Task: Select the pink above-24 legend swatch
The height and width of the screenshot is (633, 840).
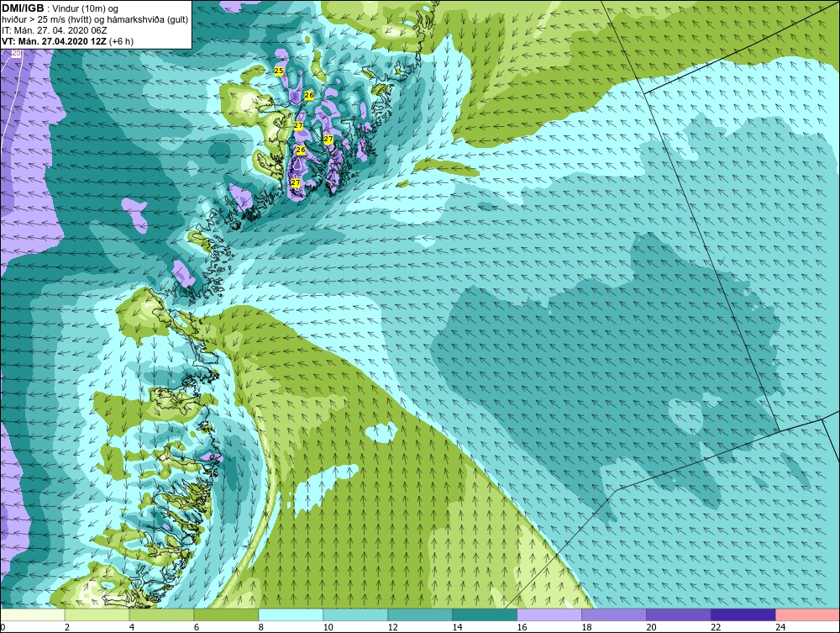Action: (x=807, y=615)
